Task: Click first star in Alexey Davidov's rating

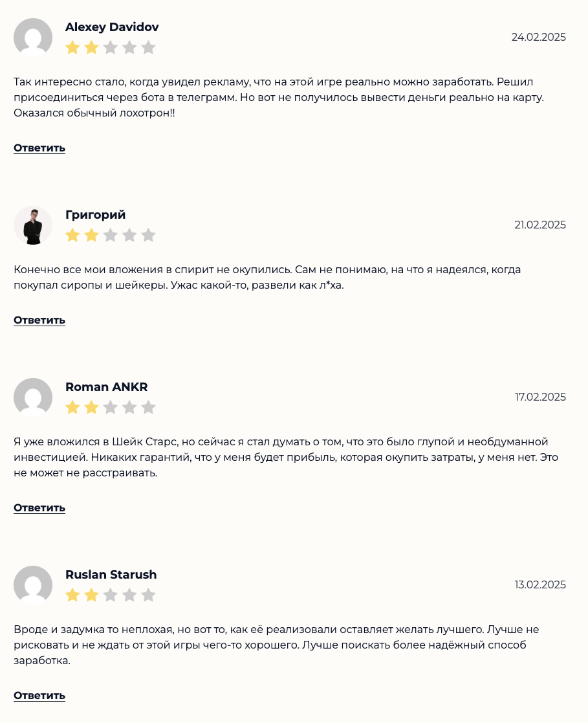Action: tap(72, 47)
